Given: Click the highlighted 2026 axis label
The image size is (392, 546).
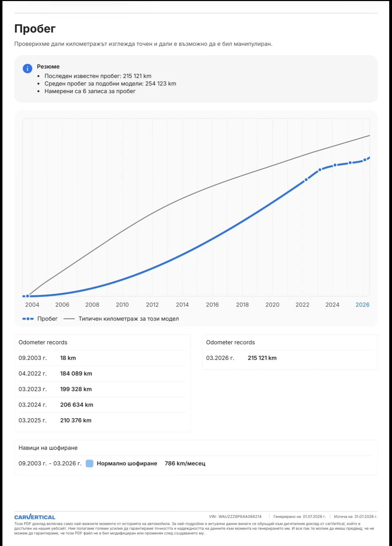Looking at the screenshot, I should point(362,305).
